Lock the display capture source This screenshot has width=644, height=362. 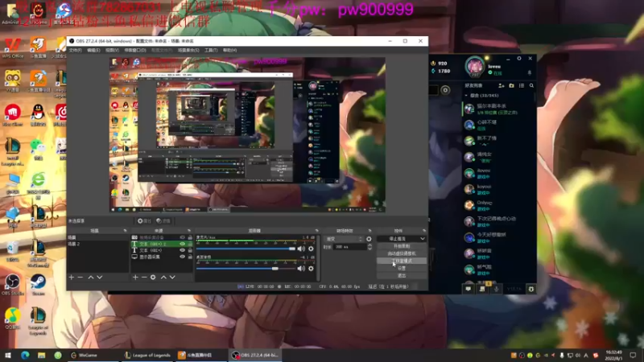tap(190, 257)
